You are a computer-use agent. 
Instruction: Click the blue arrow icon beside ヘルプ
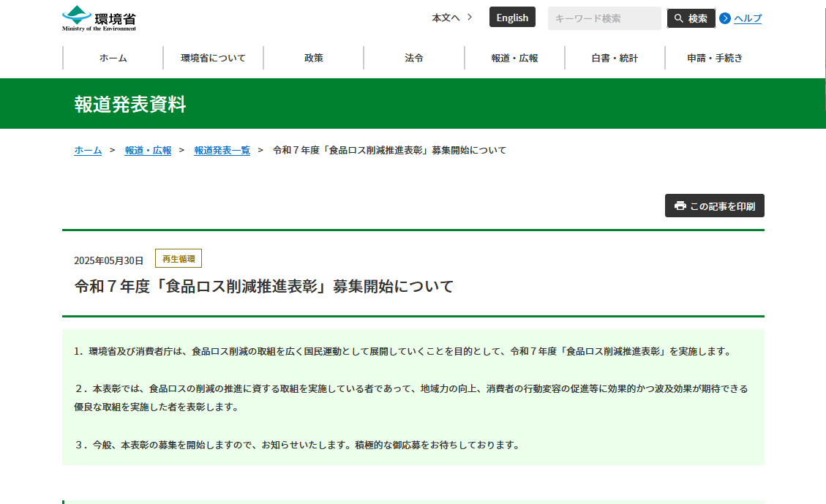tap(725, 18)
